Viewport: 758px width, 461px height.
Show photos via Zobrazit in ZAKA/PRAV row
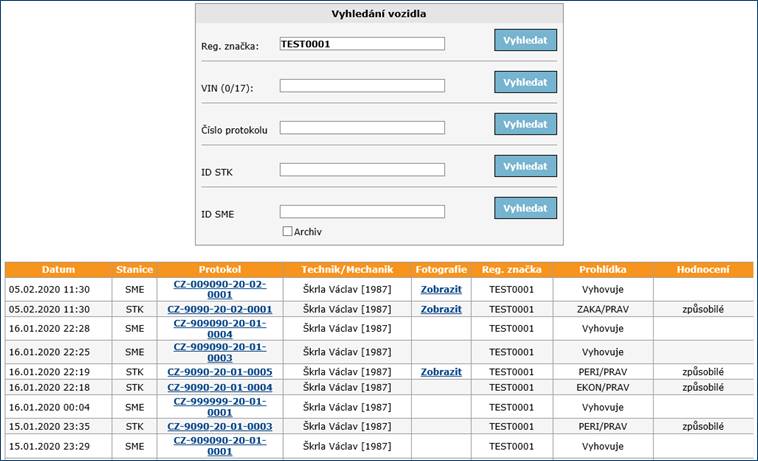[441, 309]
